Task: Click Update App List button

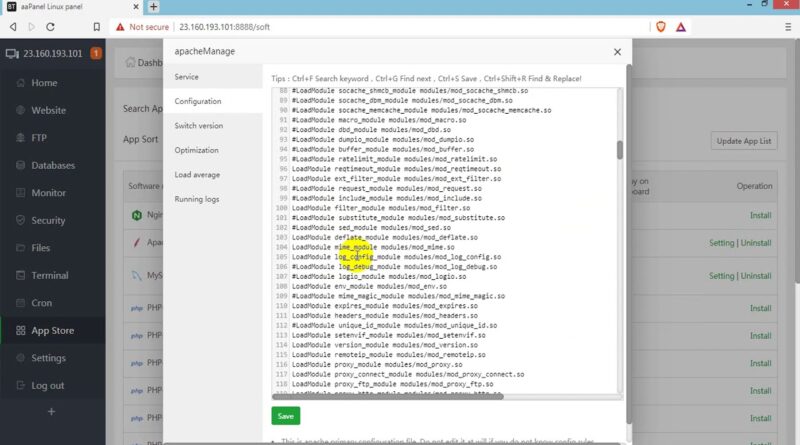Action: point(744,141)
